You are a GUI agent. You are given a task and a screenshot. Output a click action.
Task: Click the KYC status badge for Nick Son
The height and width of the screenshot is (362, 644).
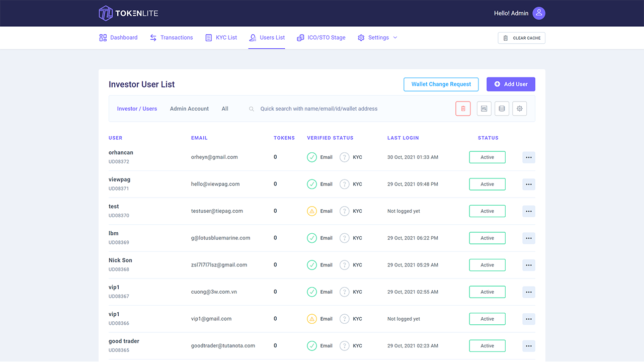click(x=344, y=265)
